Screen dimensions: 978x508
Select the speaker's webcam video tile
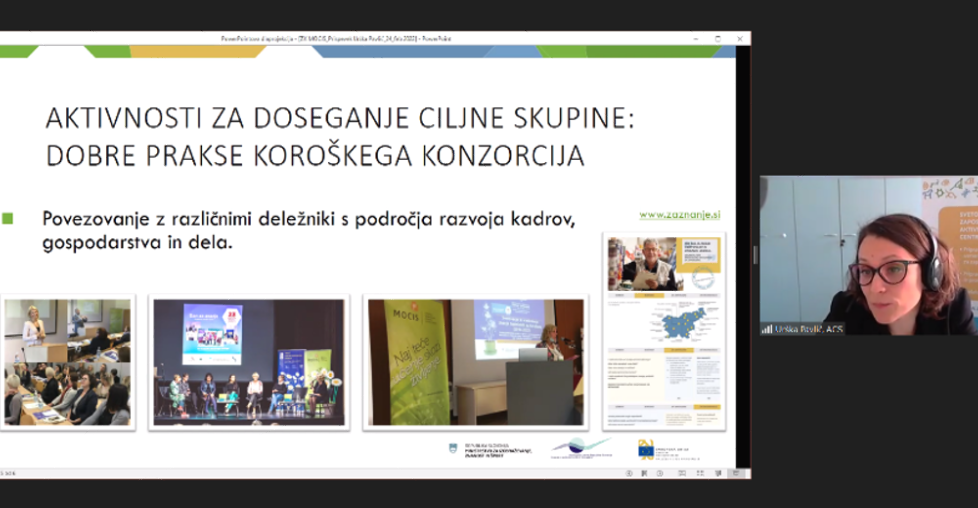click(x=869, y=255)
